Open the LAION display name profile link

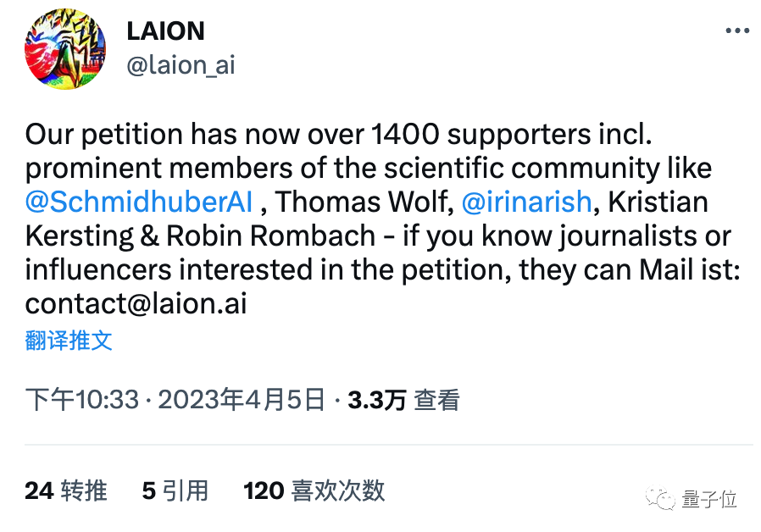coord(165,31)
